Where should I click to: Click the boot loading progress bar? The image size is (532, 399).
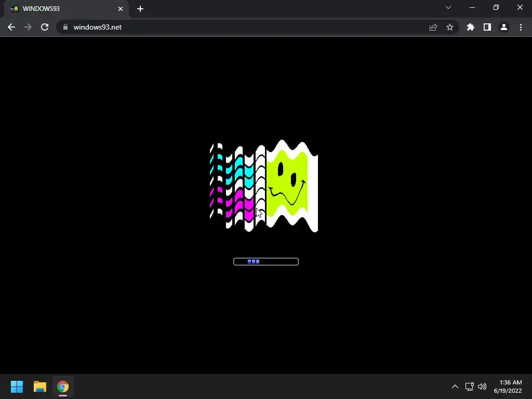coord(266,262)
